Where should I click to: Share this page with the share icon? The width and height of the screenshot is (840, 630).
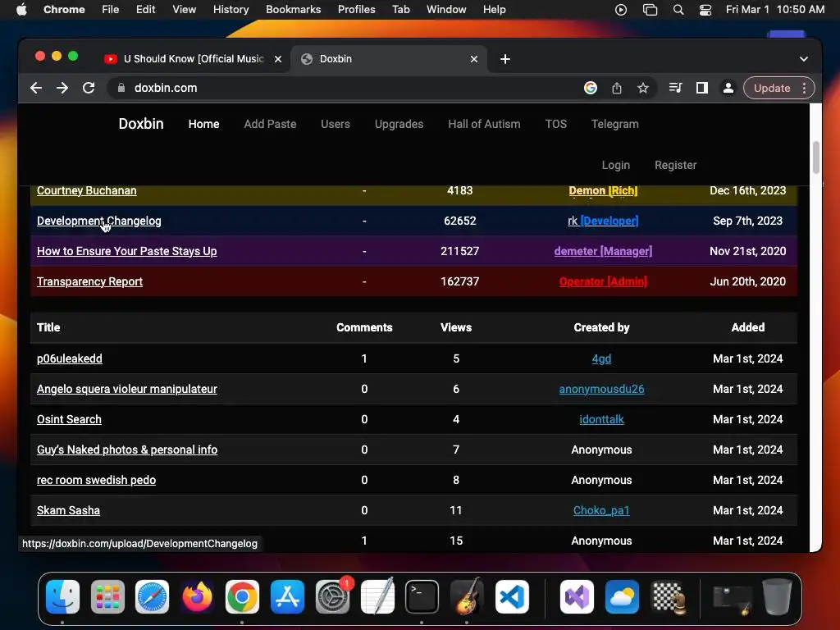(x=617, y=88)
